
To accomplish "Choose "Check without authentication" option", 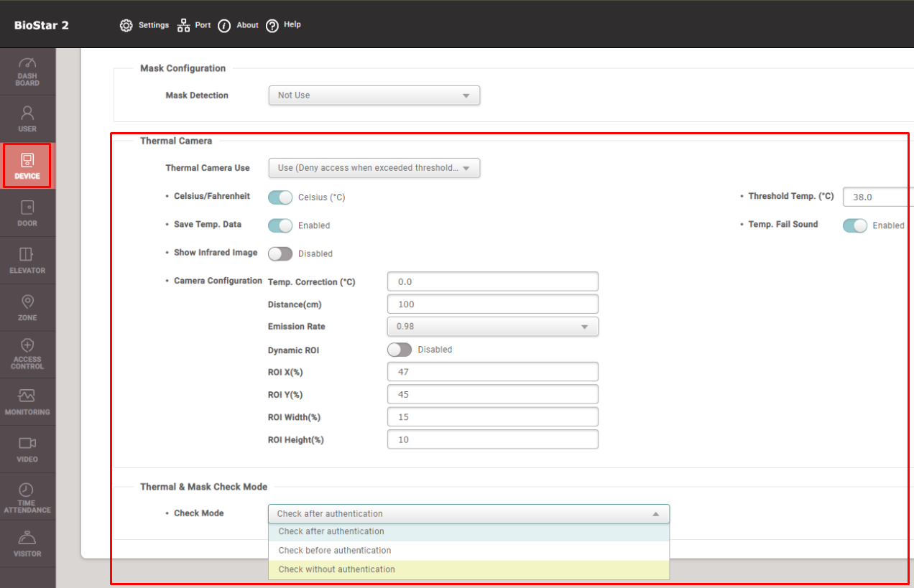I will [337, 569].
